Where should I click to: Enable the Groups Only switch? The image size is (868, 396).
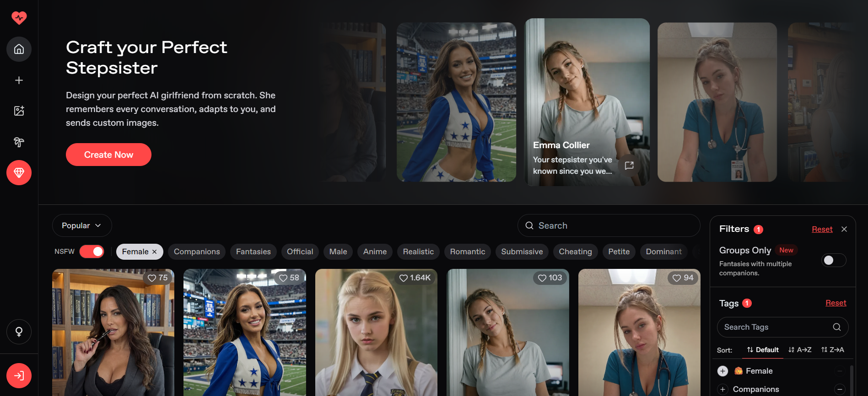[833, 260]
